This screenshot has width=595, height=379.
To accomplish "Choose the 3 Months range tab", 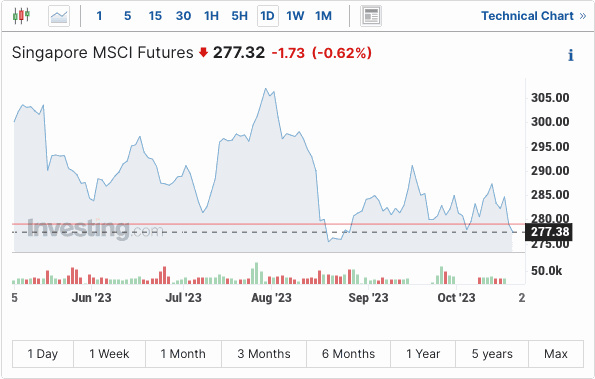I will tap(264, 354).
